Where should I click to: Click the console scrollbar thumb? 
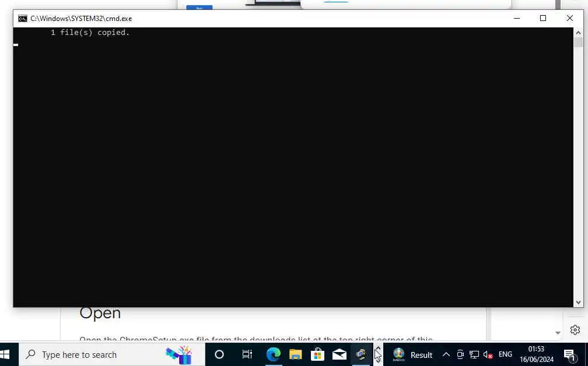(x=578, y=43)
